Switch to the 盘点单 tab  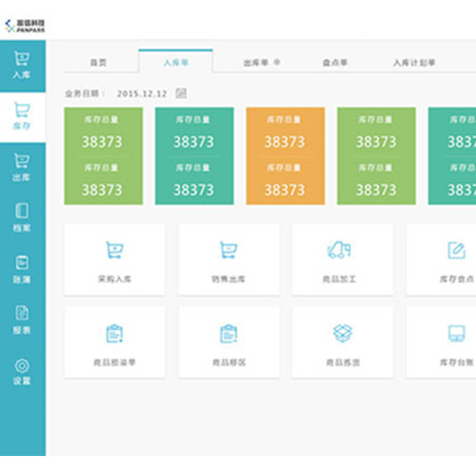(335, 63)
